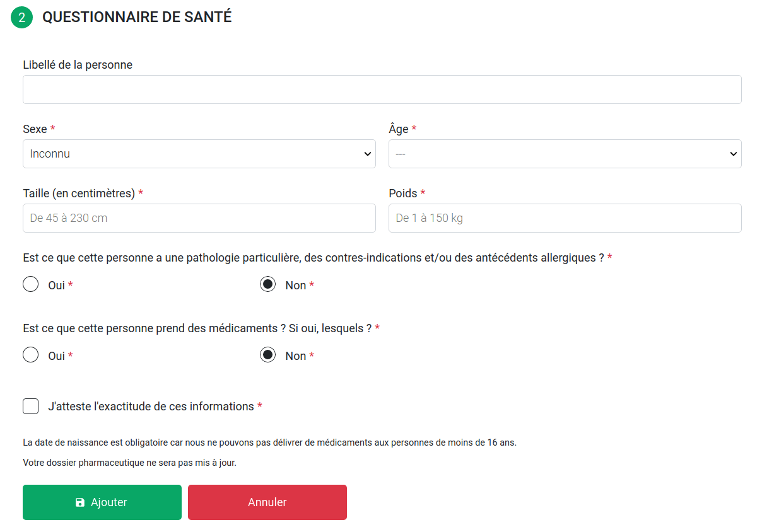This screenshot has height=532, width=762.
Task: Click the green Ajouter button
Action: 102,502
